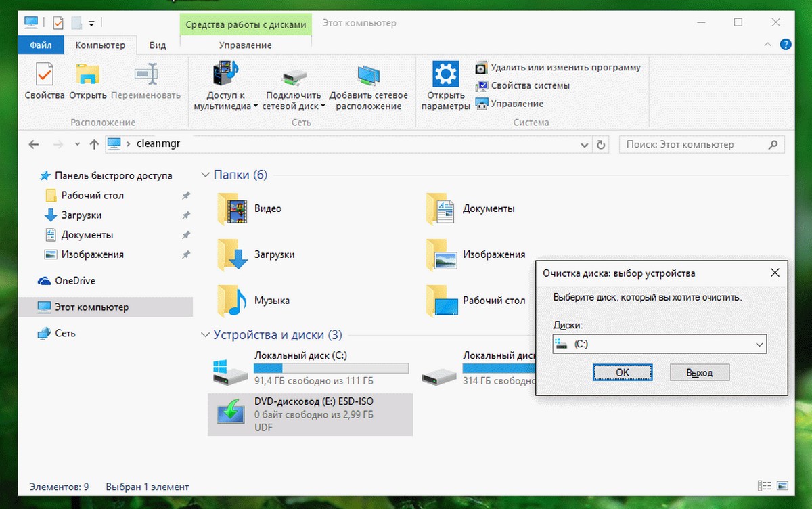Switch to the Компьютер ribbon tab
The width and height of the screenshot is (812, 509).
tap(100, 45)
